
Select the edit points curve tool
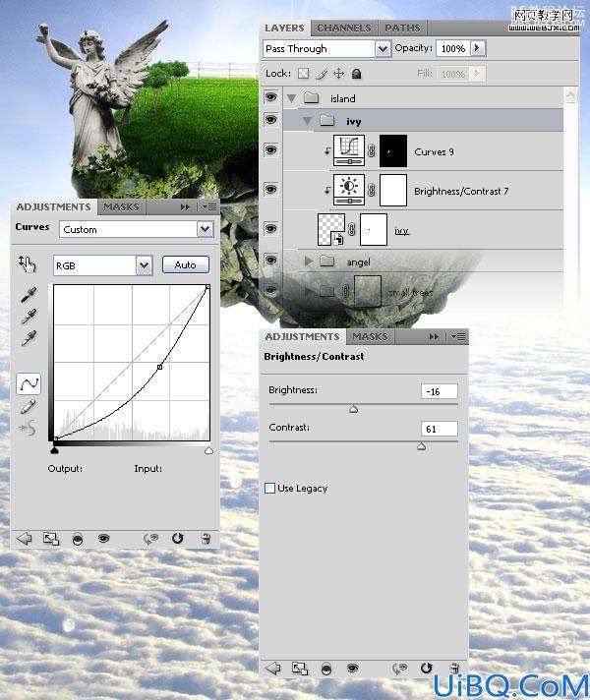coord(29,384)
